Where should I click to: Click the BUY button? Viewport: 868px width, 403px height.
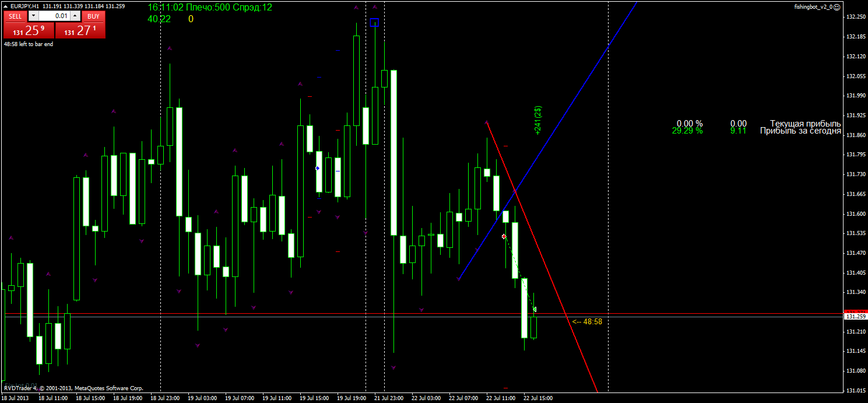tap(93, 16)
